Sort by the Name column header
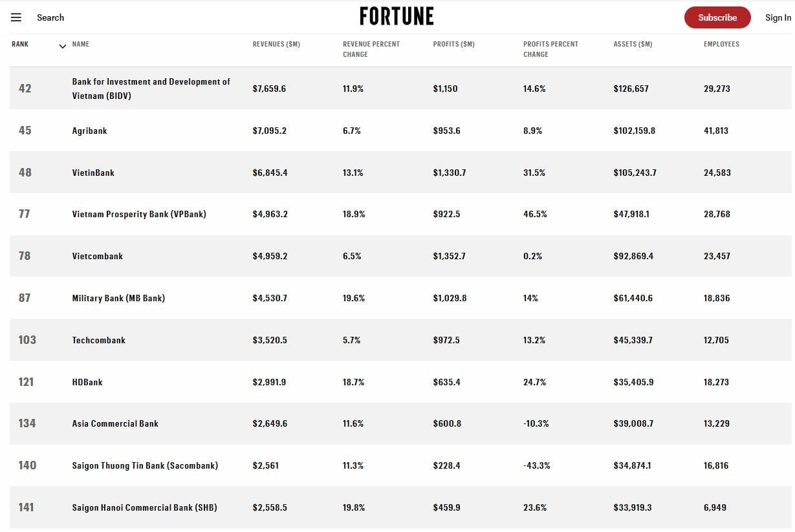 [x=81, y=44]
